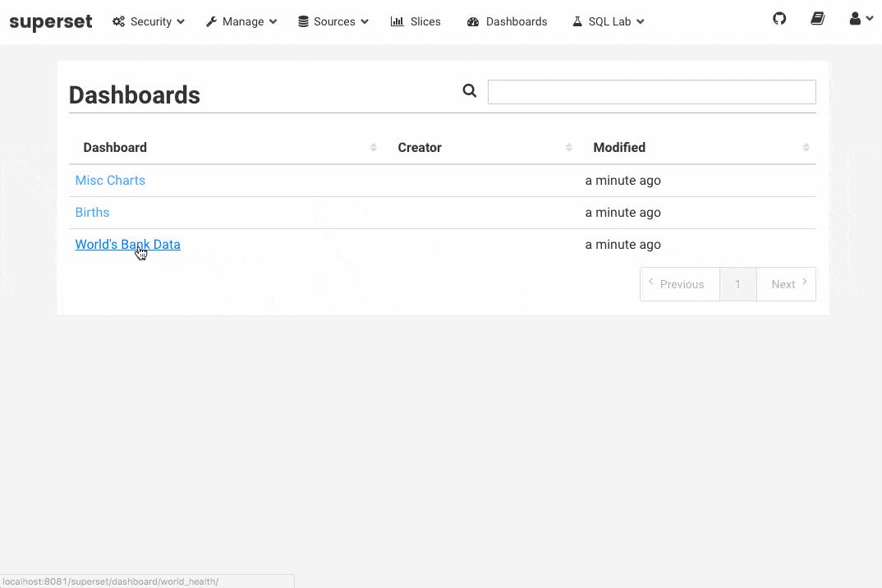The width and height of the screenshot is (882, 588).
Task: Click the Next pagination button
Action: (x=786, y=284)
